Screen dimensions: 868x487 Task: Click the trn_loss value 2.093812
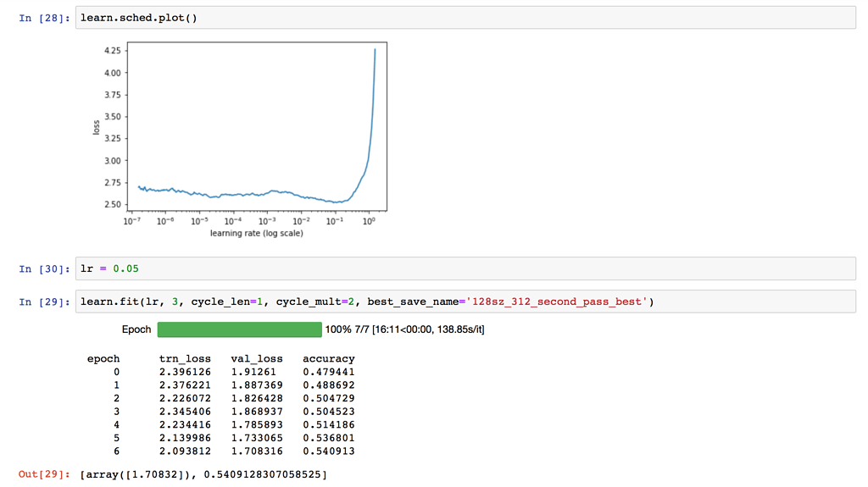pos(185,451)
